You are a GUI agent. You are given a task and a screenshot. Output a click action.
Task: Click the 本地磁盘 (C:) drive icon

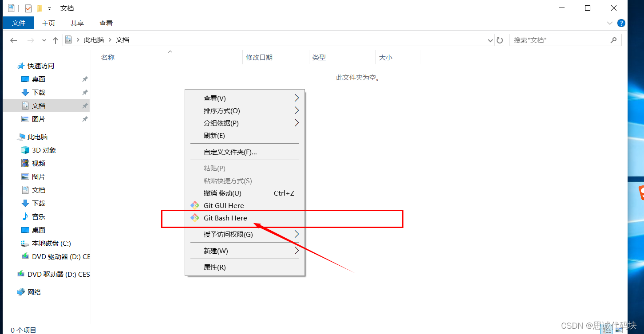pyautogui.click(x=25, y=243)
